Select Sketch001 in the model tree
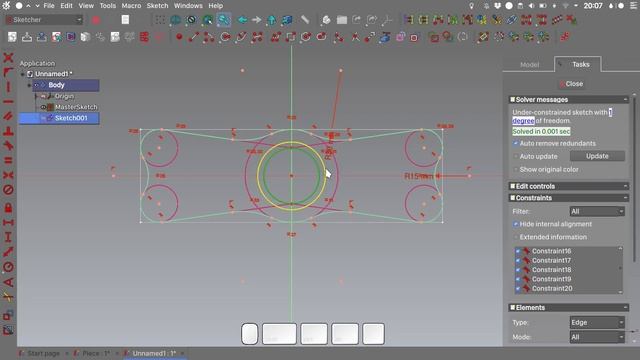The image size is (640, 360). [x=71, y=118]
